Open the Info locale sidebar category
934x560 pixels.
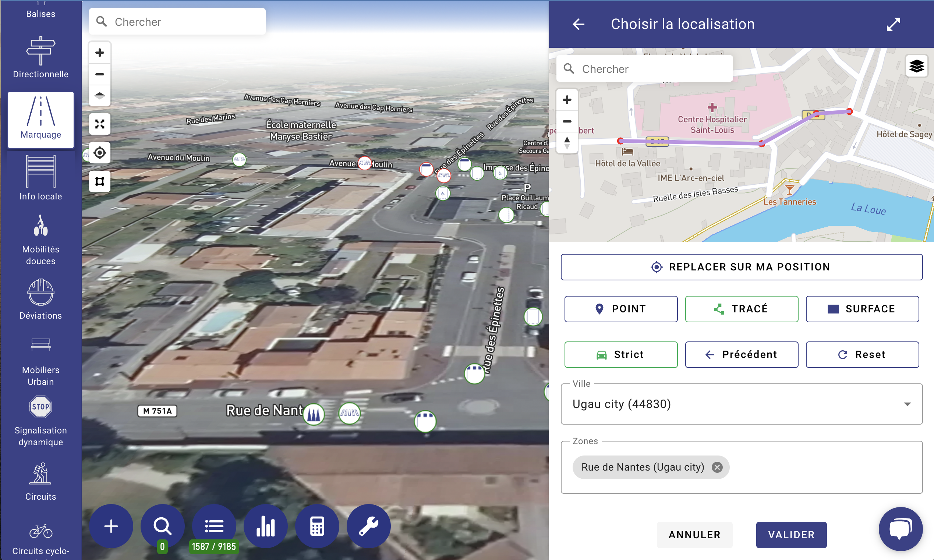41,178
